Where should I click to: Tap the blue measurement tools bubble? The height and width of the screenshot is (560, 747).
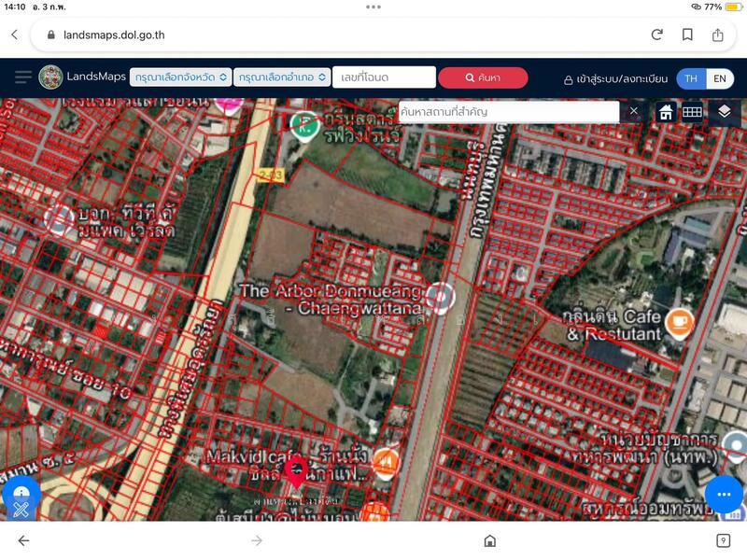tap(21, 493)
